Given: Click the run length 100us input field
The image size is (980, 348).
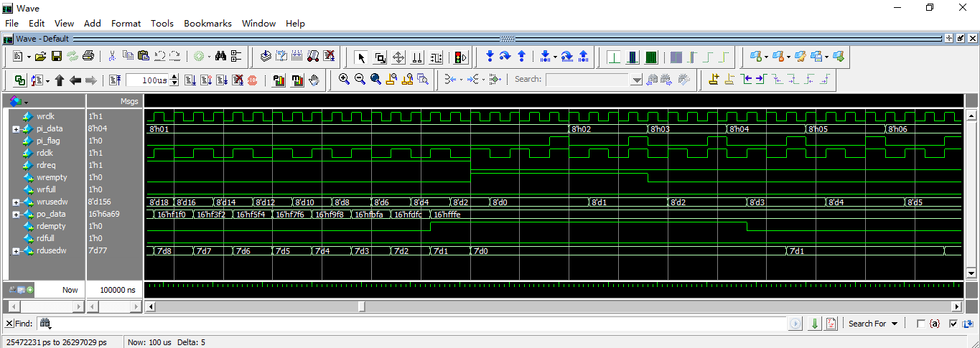Looking at the screenshot, I should tap(147, 80).
